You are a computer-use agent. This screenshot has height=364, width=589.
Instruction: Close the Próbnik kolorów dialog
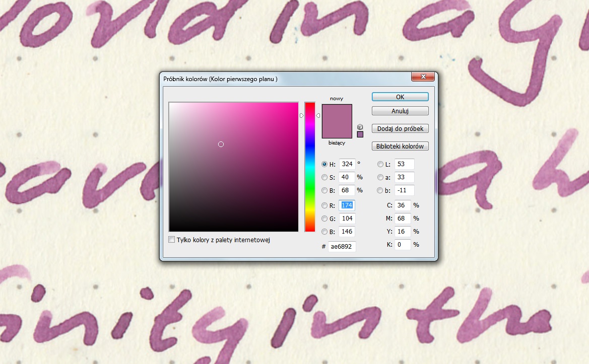click(x=422, y=77)
